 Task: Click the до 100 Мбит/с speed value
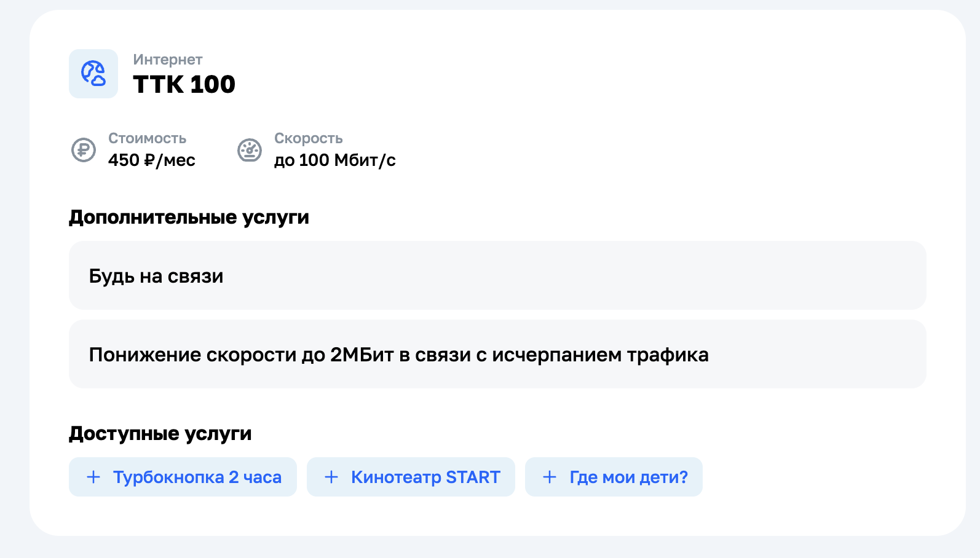(335, 160)
